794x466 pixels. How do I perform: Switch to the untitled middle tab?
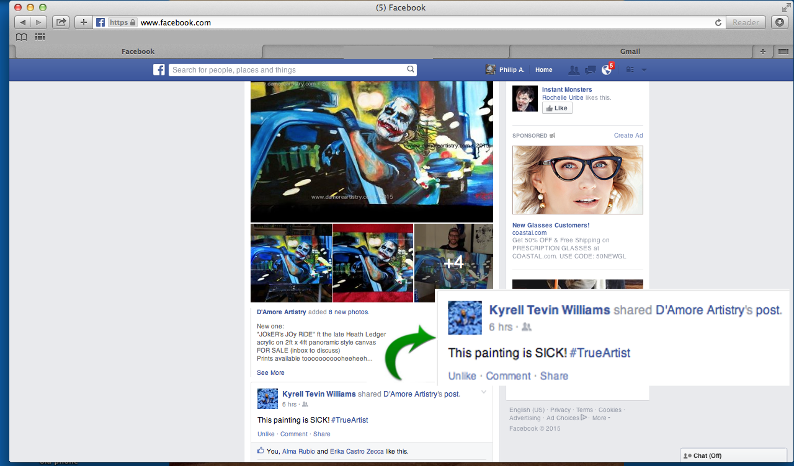click(386, 51)
